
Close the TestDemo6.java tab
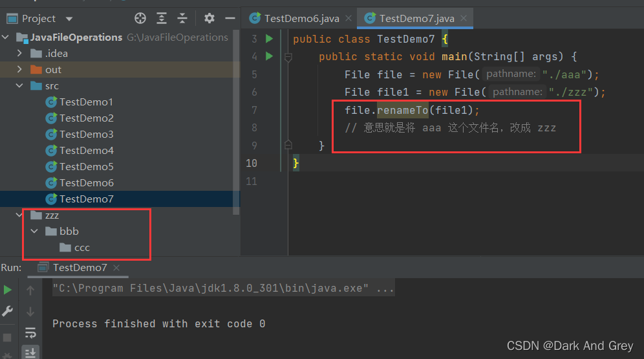pyautogui.click(x=349, y=19)
